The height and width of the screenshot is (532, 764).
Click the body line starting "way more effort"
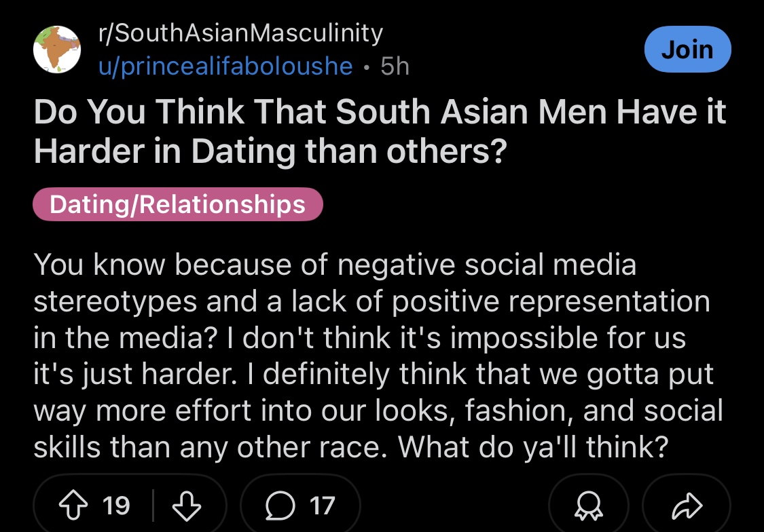(378, 411)
